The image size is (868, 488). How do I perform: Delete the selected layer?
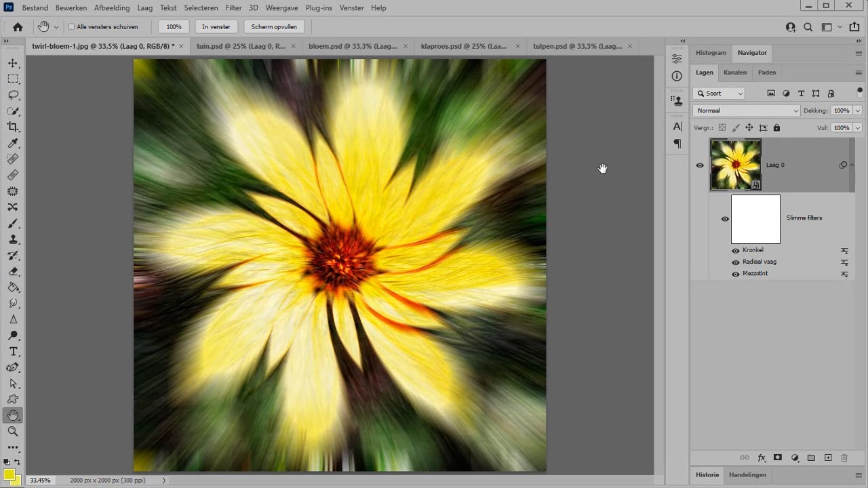[x=844, y=458]
